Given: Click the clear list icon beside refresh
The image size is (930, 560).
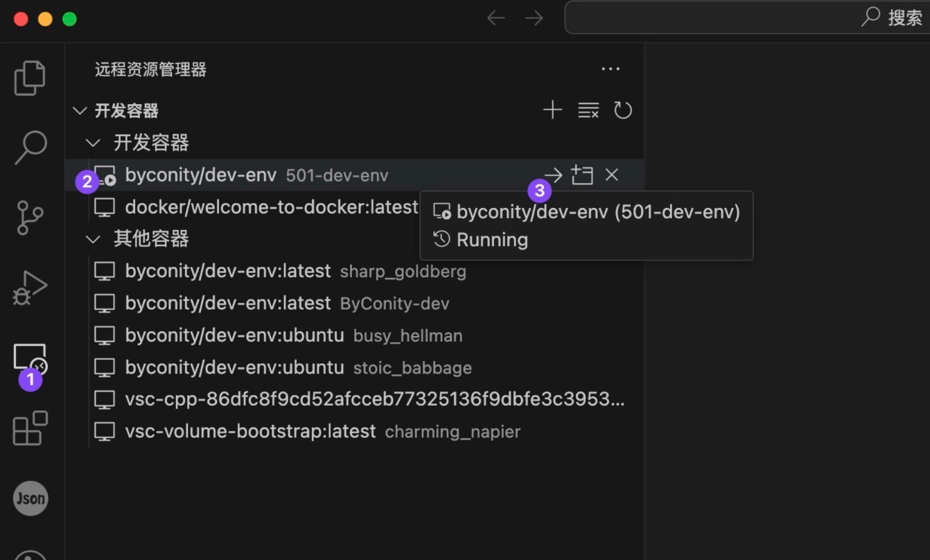Looking at the screenshot, I should coord(588,110).
